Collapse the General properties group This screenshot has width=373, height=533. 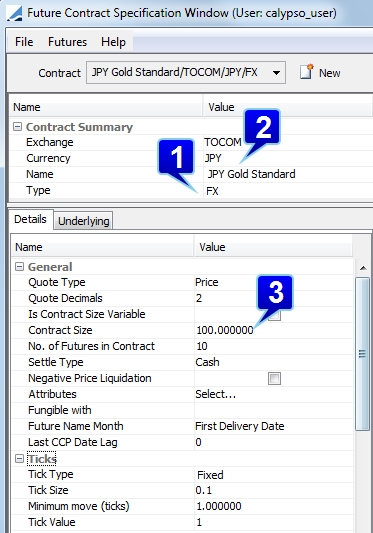coord(19,267)
